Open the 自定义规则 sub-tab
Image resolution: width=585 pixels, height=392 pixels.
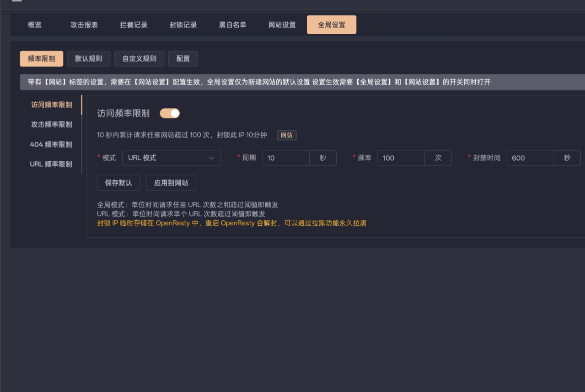(x=139, y=59)
